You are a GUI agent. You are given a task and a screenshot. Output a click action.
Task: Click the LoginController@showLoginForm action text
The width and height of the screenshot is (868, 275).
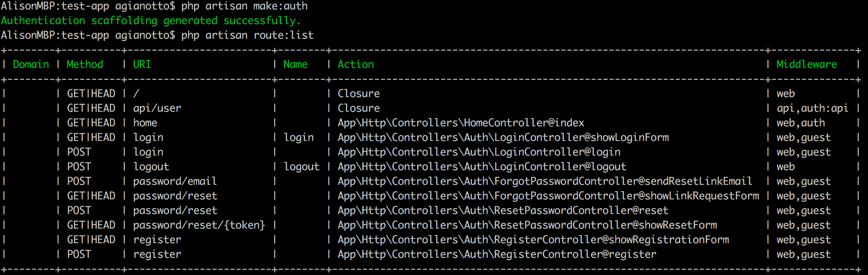pos(503,137)
